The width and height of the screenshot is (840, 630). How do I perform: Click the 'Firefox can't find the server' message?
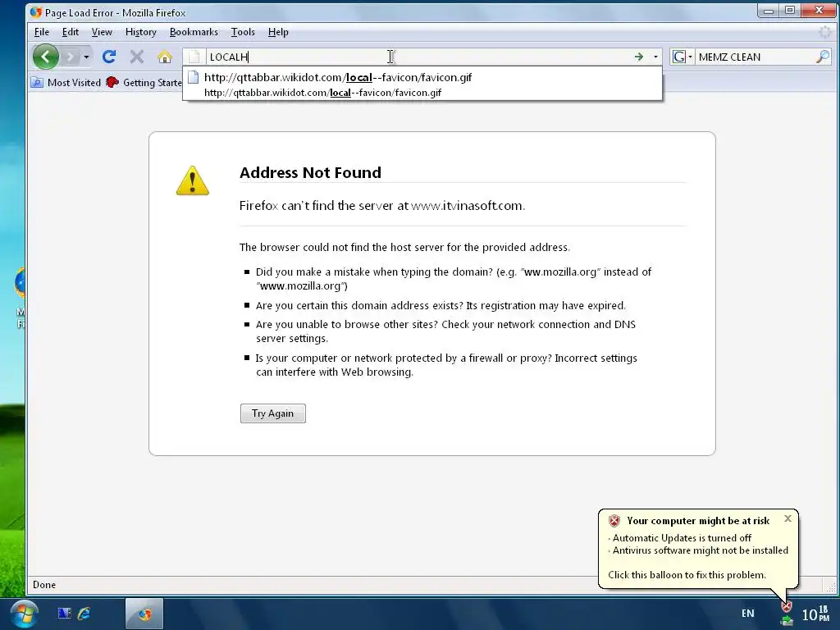click(382, 206)
